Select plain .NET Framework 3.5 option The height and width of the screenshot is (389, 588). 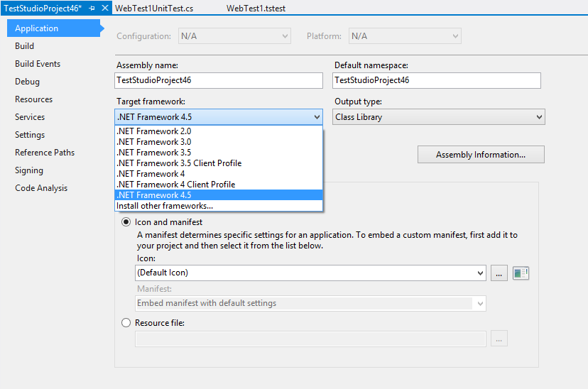[x=219, y=153]
